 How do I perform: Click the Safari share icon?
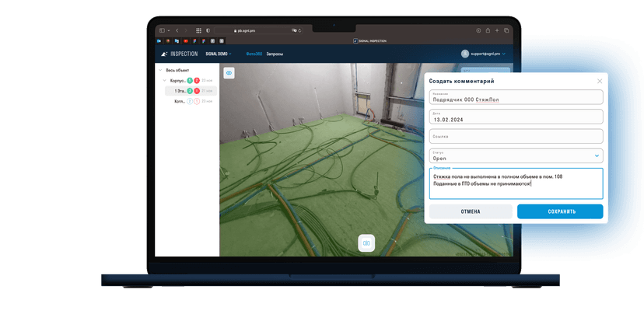[488, 30]
